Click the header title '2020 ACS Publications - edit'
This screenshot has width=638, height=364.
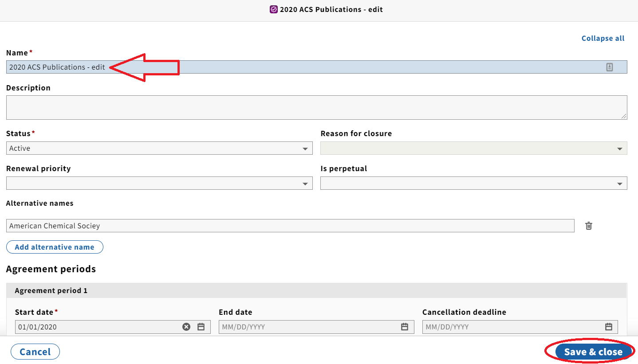(x=331, y=9)
